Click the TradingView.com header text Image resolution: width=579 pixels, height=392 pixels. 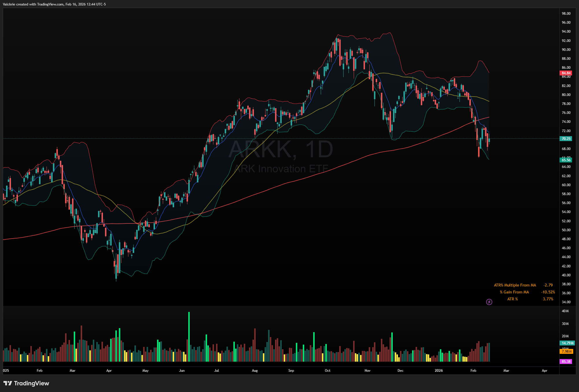click(x=50, y=4)
